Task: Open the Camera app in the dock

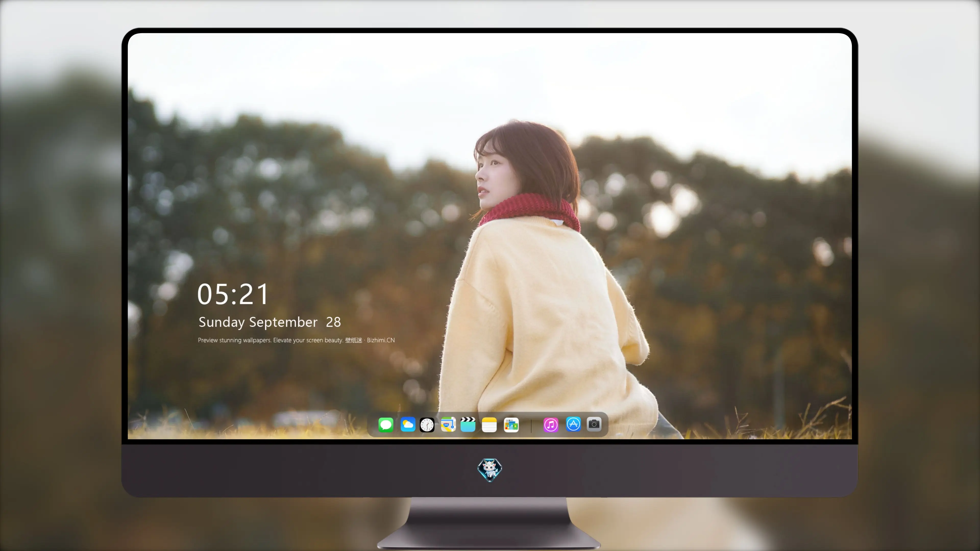Action: click(x=594, y=424)
